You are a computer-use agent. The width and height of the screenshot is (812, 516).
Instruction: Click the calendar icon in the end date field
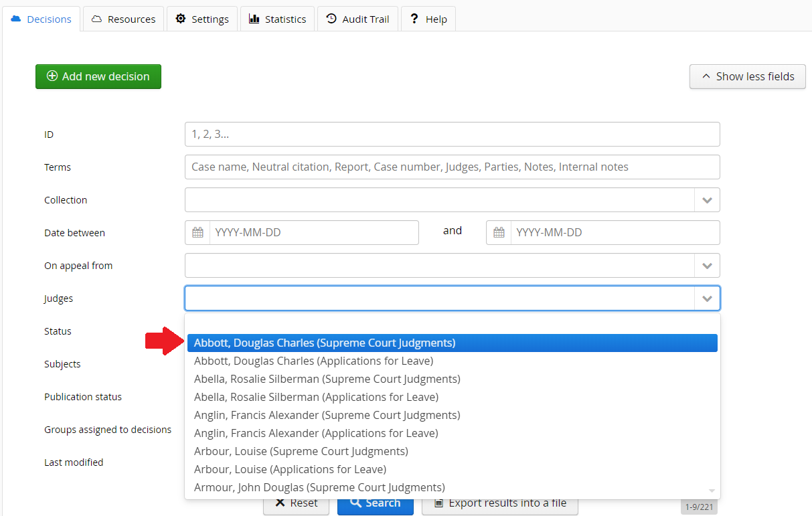coord(499,233)
